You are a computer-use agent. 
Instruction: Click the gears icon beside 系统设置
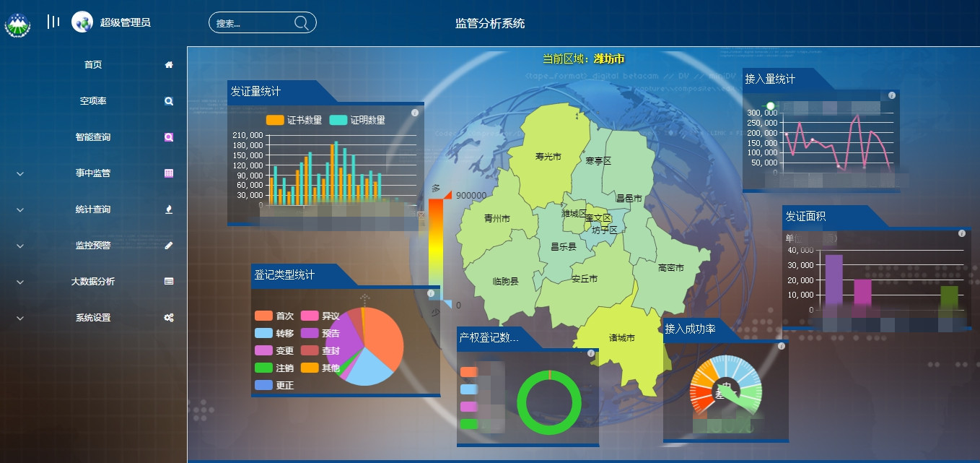tap(169, 318)
